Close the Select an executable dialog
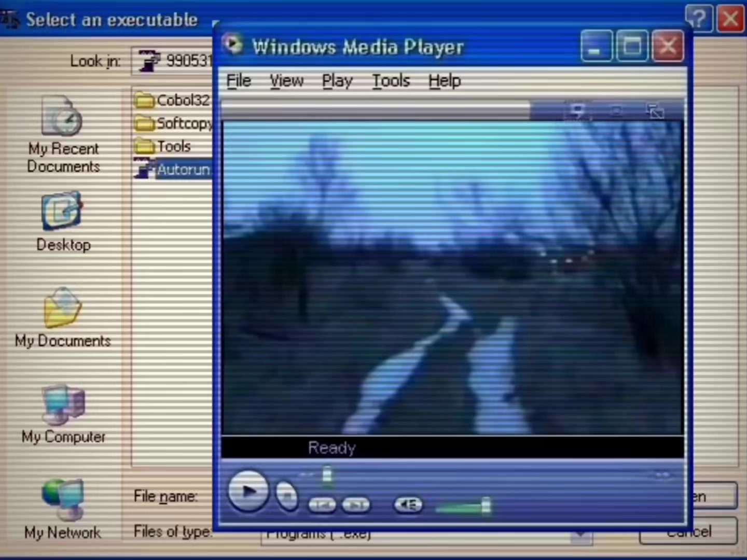This screenshot has height=560, width=747. click(x=730, y=19)
